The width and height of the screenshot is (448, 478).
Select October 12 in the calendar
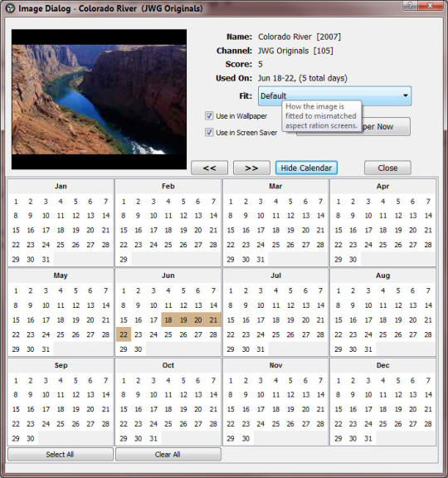coord(183,394)
